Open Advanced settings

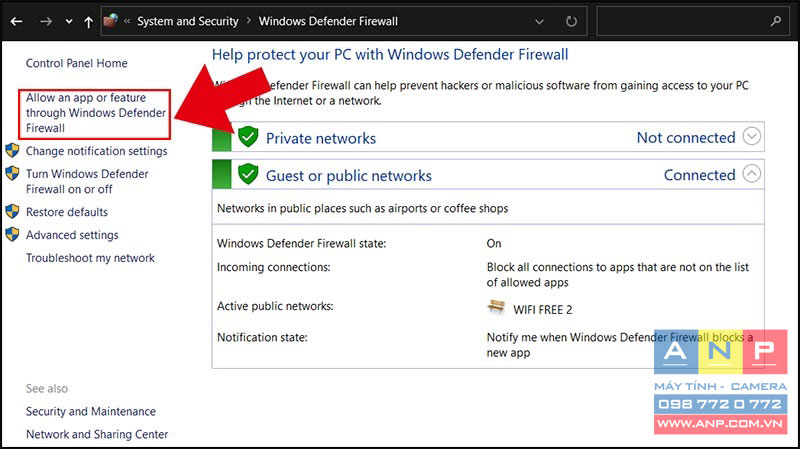click(x=72, y=235)
